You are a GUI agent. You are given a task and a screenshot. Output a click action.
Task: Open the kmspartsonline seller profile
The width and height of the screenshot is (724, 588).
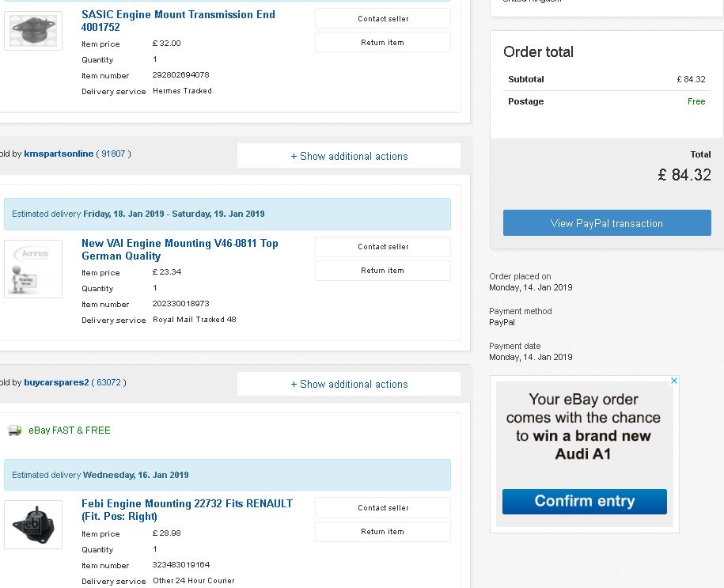click(59, 154)
